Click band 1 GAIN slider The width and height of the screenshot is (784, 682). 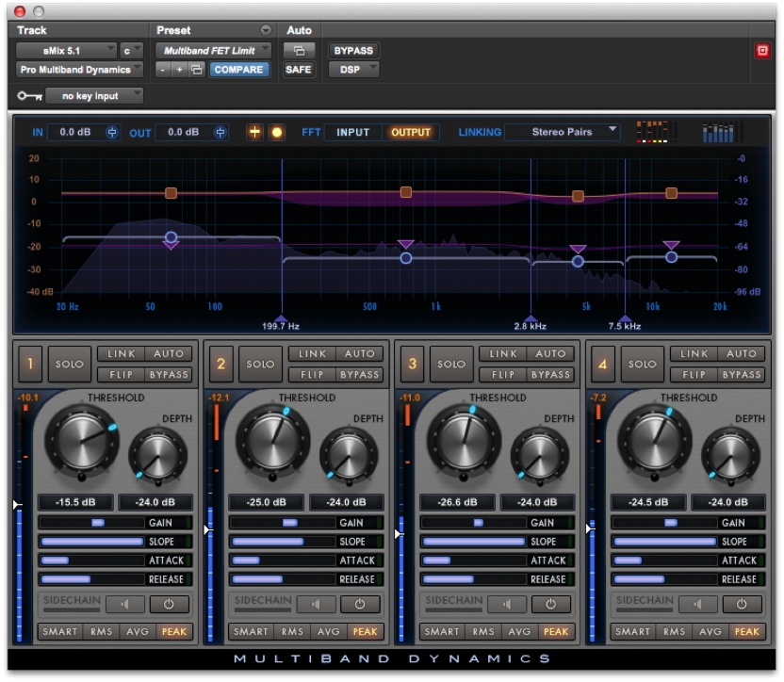coord(91,523)
